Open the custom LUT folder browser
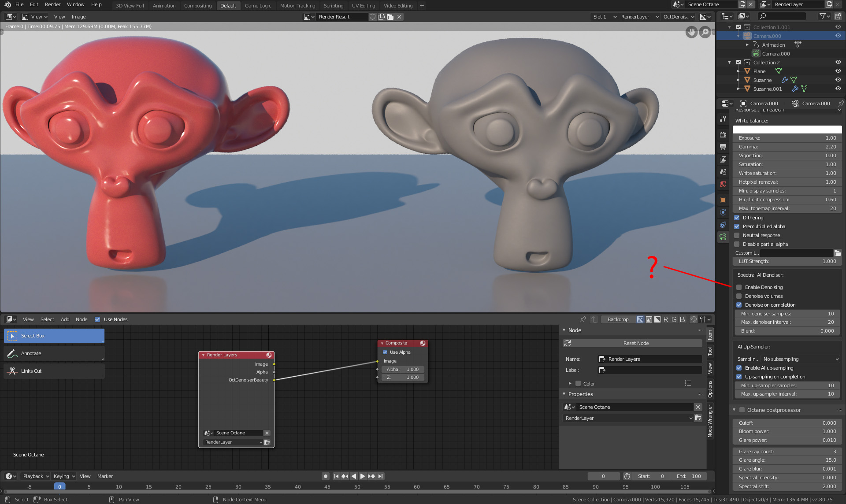The image size is (846, 504). [837, 253]
